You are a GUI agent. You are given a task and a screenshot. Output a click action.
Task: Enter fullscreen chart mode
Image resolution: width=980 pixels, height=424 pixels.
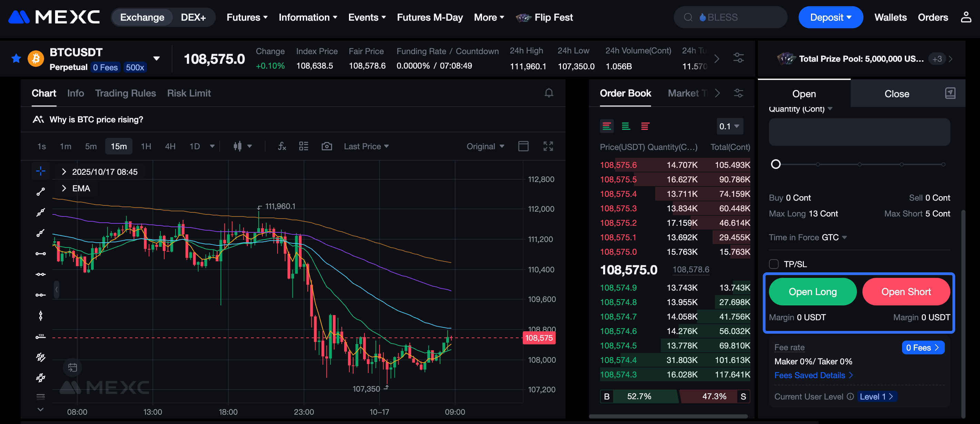point(548,147)
